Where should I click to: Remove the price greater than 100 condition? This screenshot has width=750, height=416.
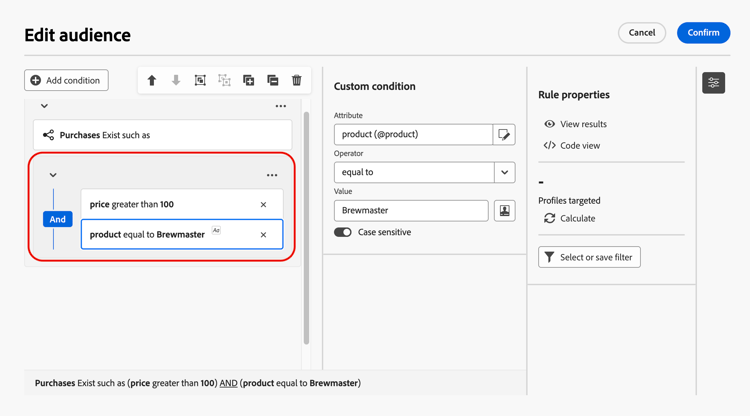(264, 204)
